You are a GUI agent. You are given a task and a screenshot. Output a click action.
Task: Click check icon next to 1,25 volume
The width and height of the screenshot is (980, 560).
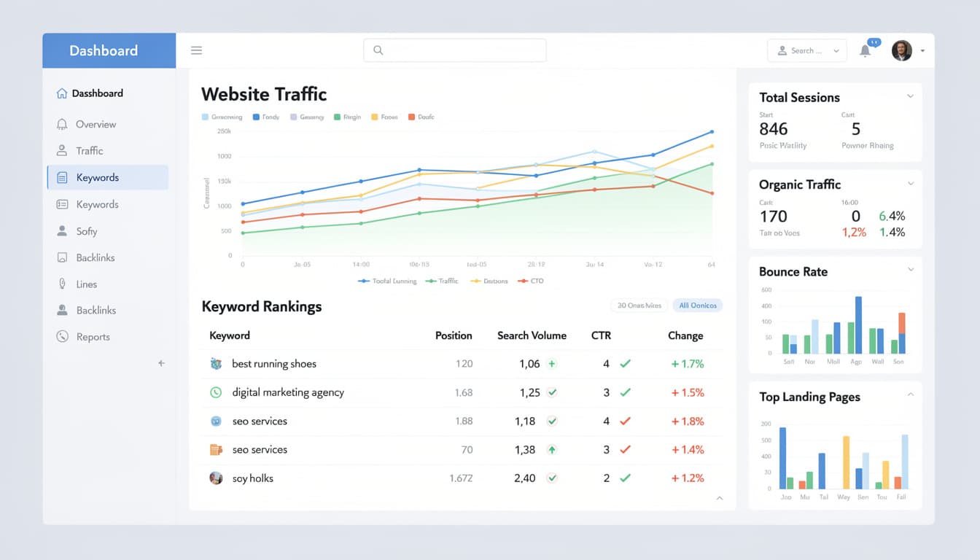[x=552, y=392]
